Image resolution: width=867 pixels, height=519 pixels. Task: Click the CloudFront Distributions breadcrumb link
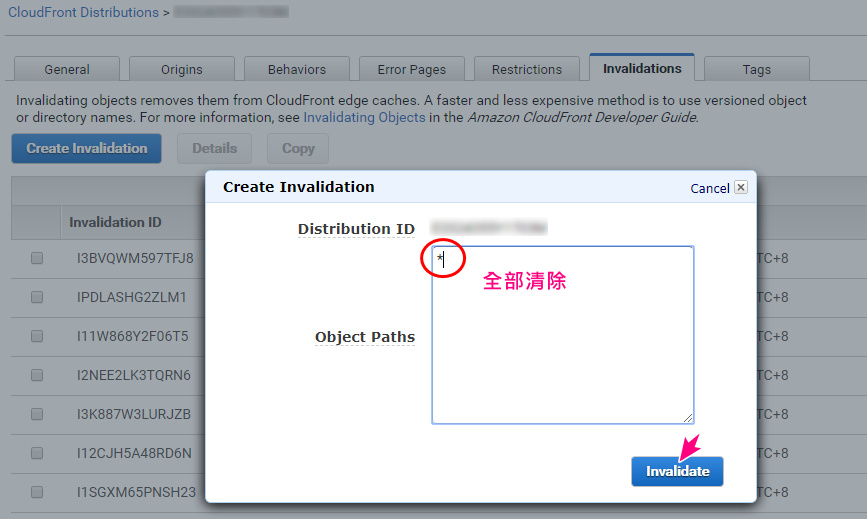click(x=83, y=12)
